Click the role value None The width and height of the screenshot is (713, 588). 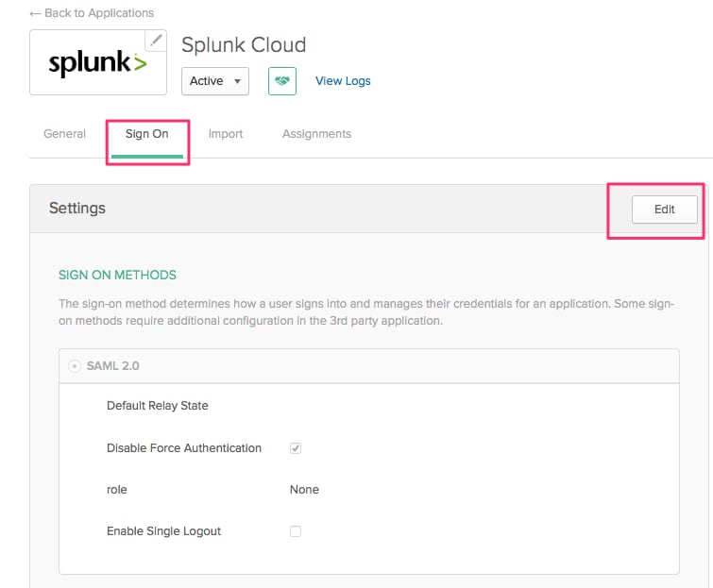tap(304, 490)
